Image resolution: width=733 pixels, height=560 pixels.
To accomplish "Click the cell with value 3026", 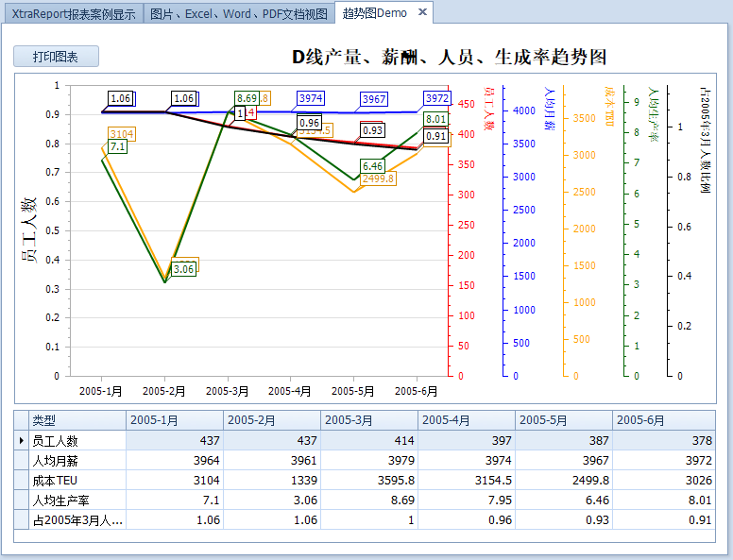I will 664,480.
